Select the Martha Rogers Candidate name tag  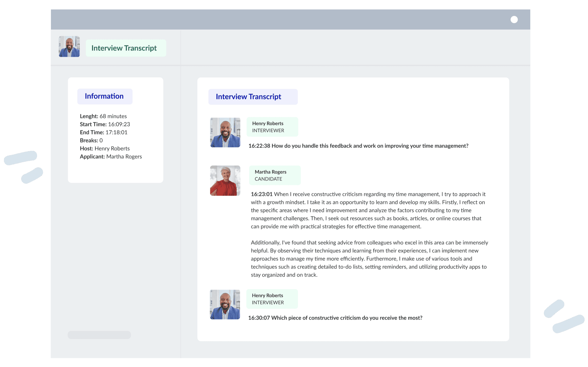[275, 175]
